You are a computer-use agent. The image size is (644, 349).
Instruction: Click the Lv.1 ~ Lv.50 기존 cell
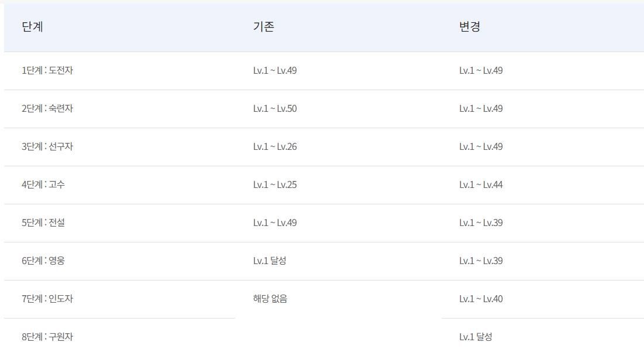[275, 108]
